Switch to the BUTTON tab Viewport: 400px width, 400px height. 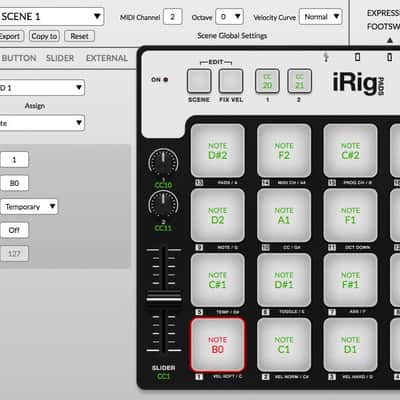[x=19, y=58]
